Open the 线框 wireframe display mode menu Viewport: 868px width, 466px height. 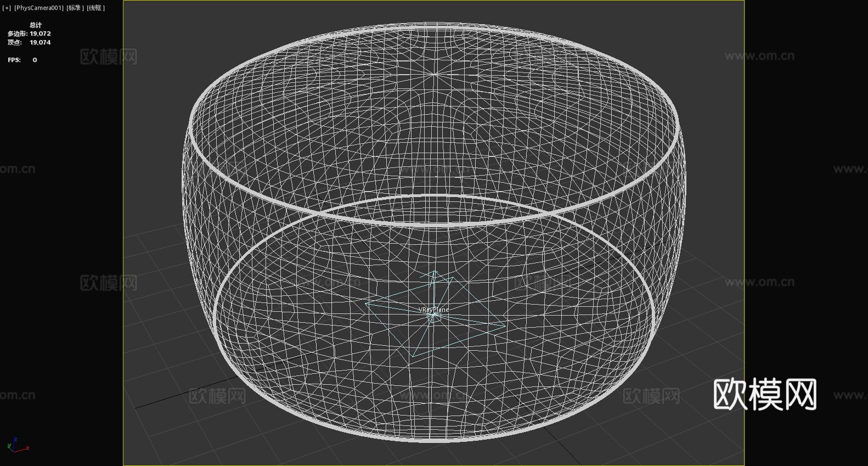pyautogui.click(x=96, y=8)
